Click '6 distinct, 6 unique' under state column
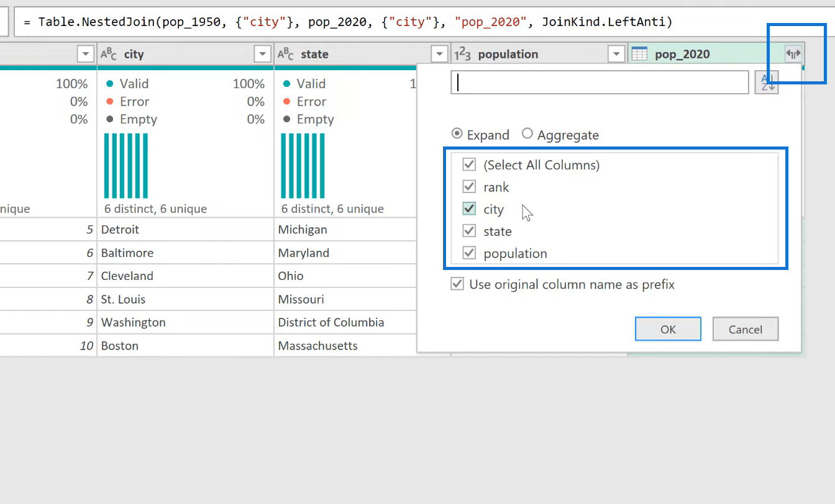Image resolution: width=835 pixels, height=504 pixels. 332,209
